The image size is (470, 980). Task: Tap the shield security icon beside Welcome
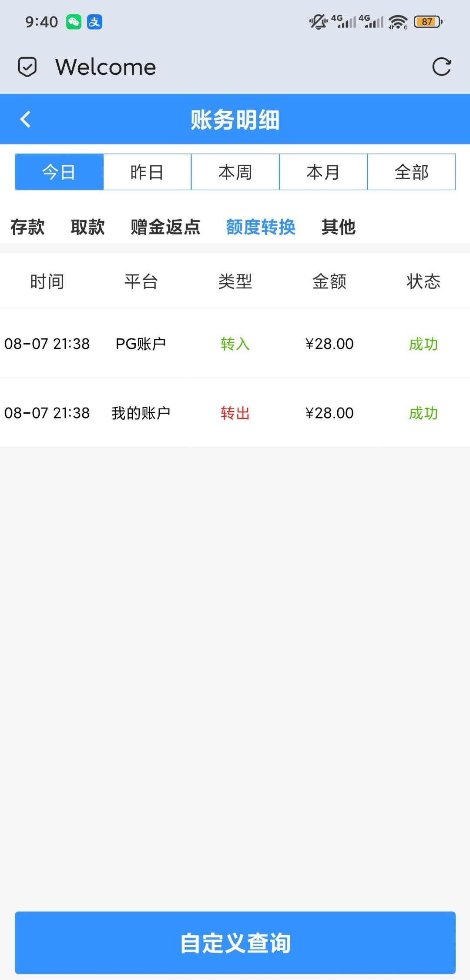pos(27,67)
